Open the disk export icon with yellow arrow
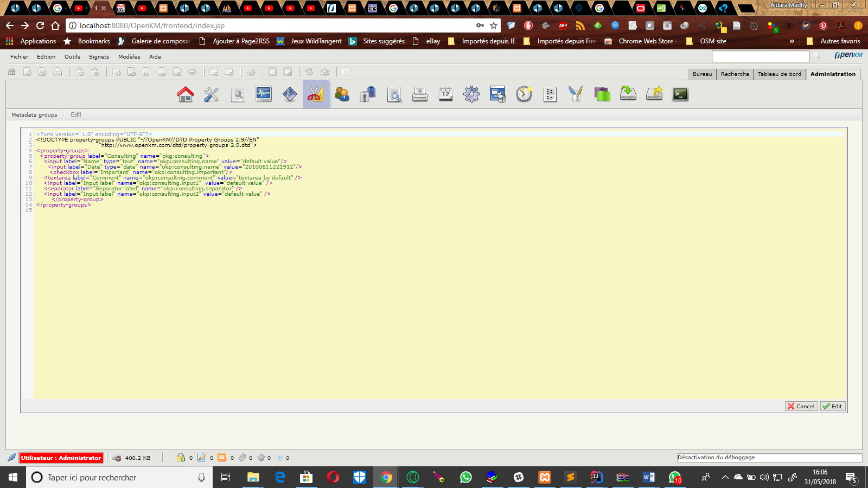The width and height of the screenshot is (868, 488). (654, 94)
